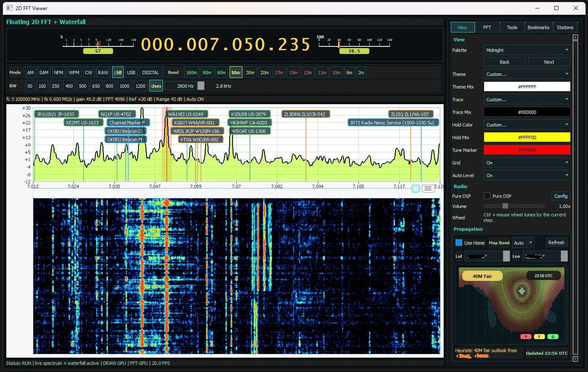The height and width of the screenshot is (372, 588).
Task: Click the P propagation badge under the map
Action: point(526,336)
